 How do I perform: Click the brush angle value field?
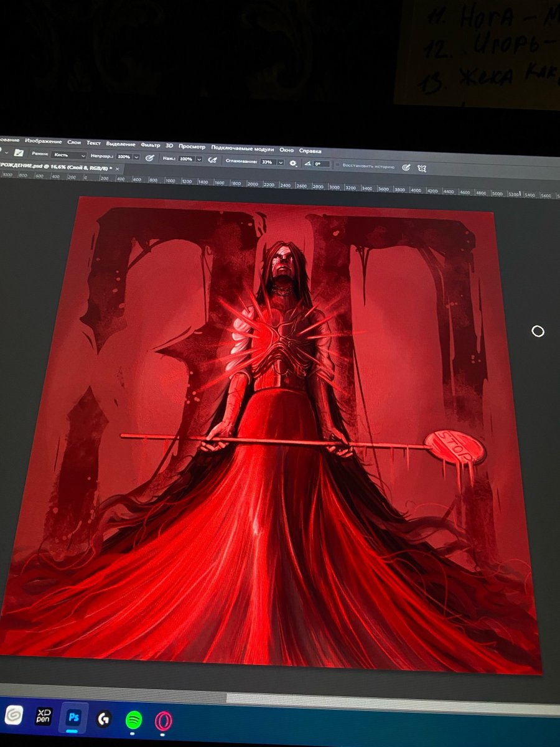(x=322, y=164)
